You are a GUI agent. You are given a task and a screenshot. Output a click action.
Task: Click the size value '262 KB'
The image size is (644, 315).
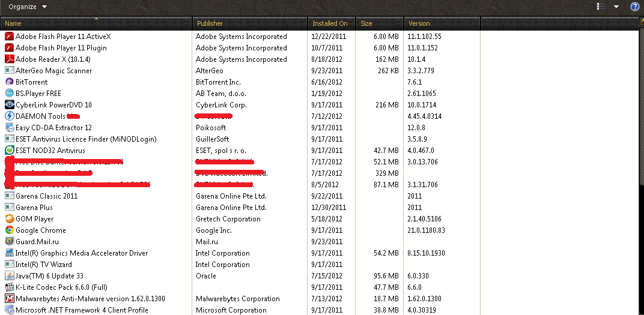388,71
